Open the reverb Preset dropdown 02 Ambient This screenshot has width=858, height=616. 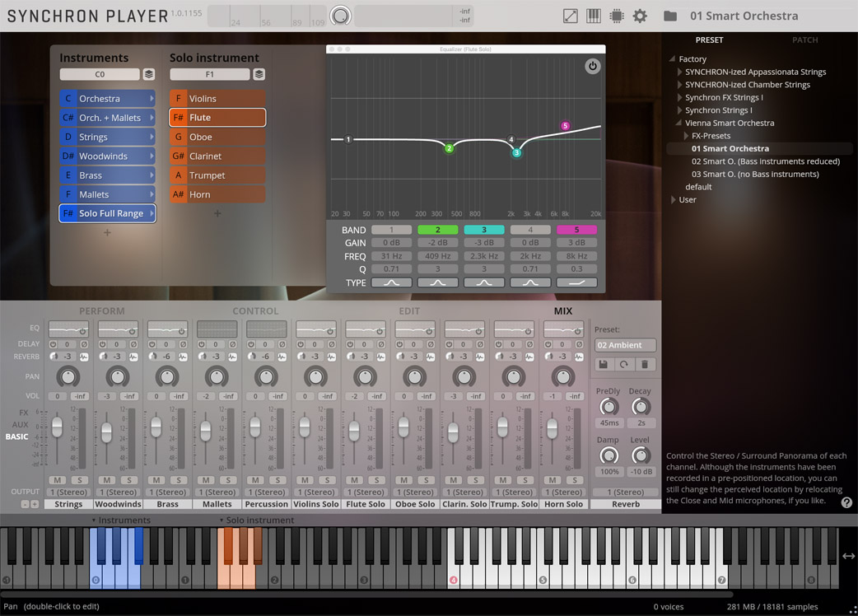point(626,345)
